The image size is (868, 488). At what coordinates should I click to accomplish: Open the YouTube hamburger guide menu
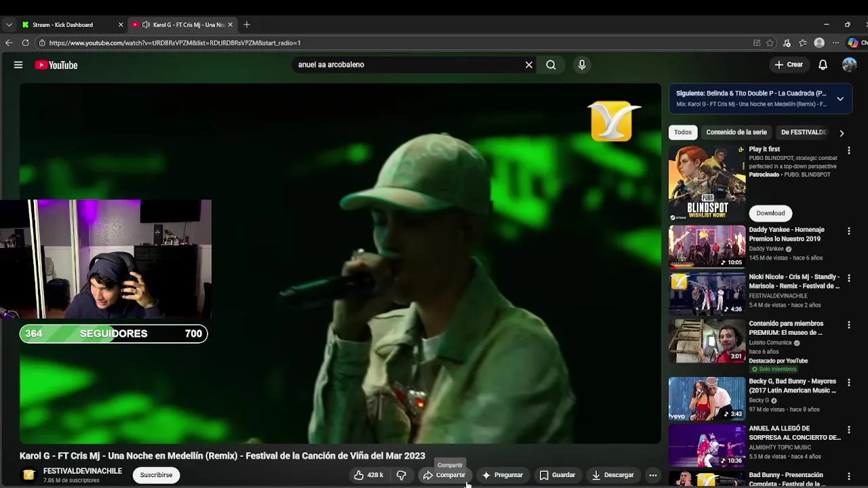[x=18, y=65]
